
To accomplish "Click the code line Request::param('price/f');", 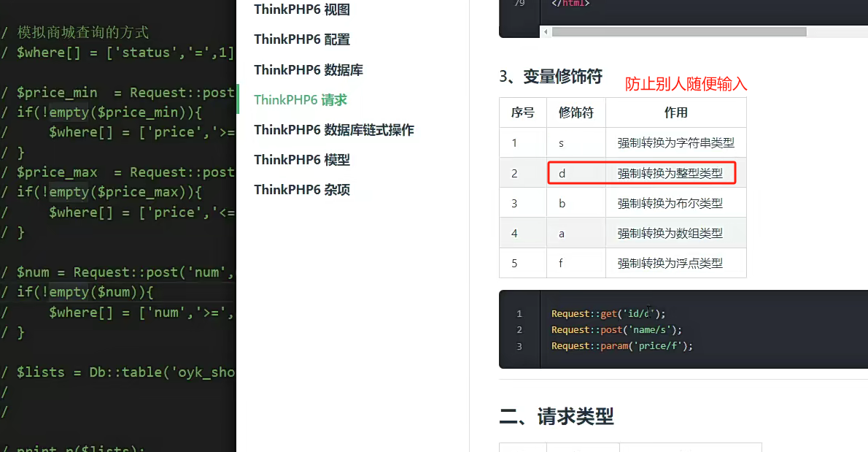I will [622, 345].
